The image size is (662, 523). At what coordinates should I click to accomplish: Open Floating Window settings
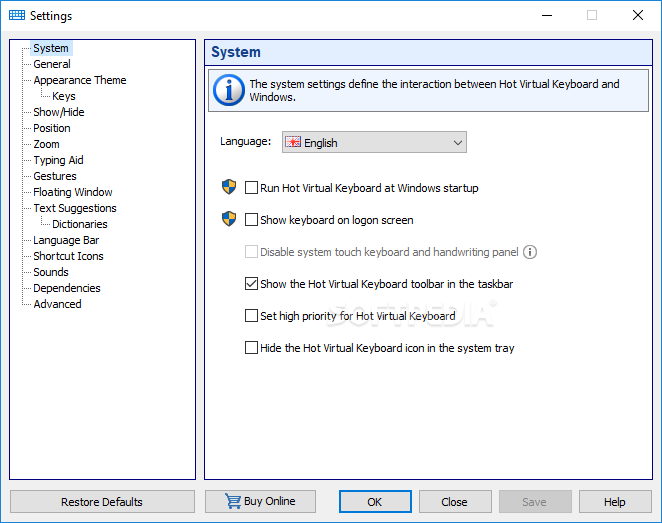[x=73, y=192]
